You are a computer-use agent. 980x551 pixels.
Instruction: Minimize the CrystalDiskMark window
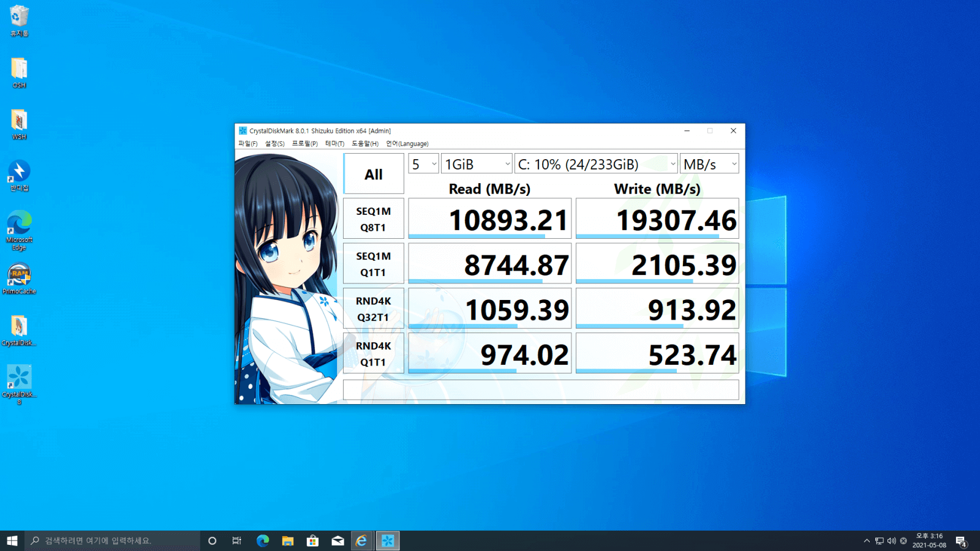(687, 130)
